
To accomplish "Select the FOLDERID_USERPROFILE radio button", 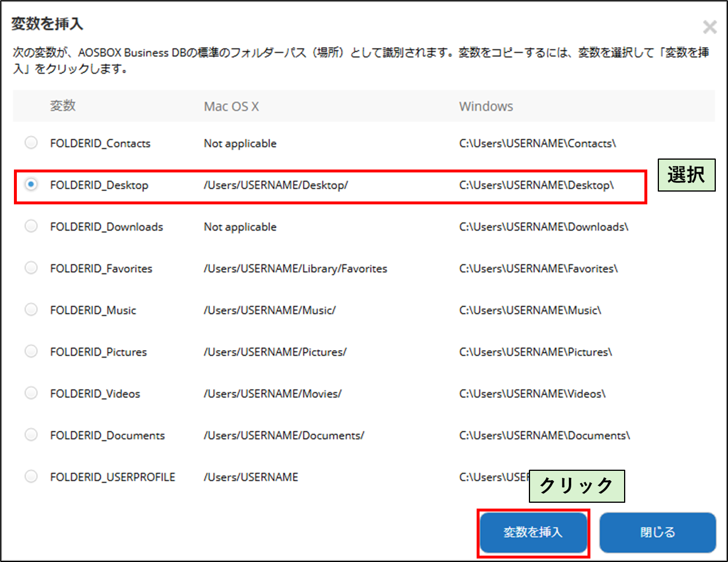I will coord(31,477).
